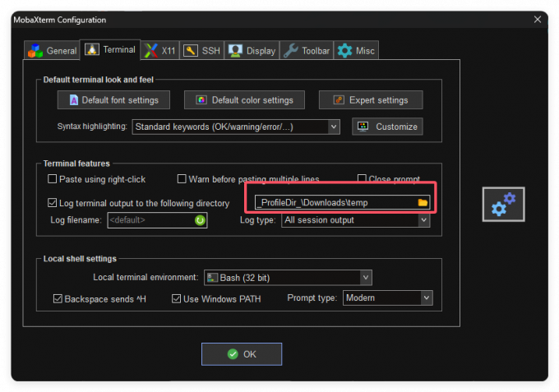Image resolution: width=559 pixels, height=392 pixels.
Task: Toggle the Close prompt checkbox
Action: [x=362, y=178]
